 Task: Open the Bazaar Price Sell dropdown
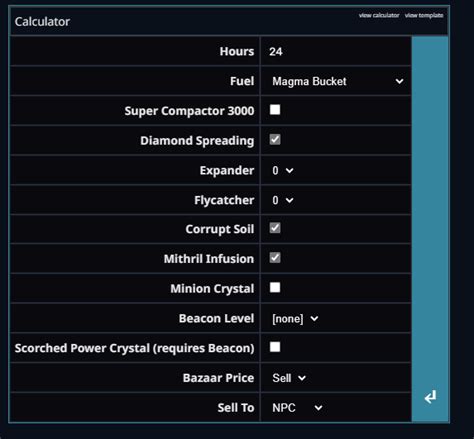[289, 378]
